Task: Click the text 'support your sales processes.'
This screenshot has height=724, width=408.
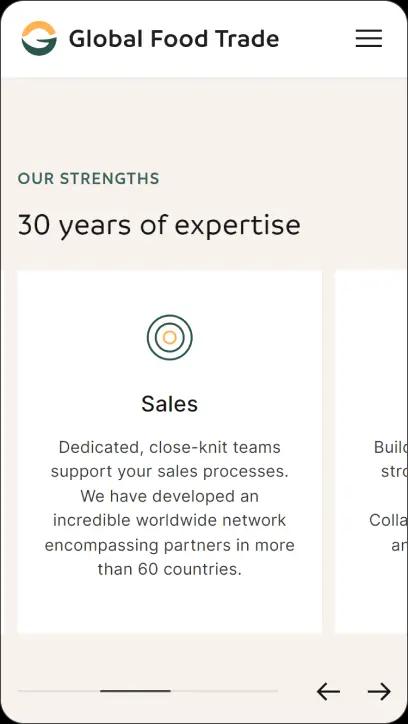Action: tap(170, 472)
